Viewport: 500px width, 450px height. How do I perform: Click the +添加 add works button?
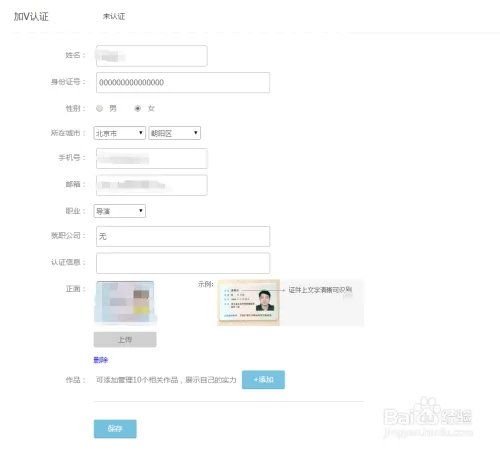tap(263, 380)
